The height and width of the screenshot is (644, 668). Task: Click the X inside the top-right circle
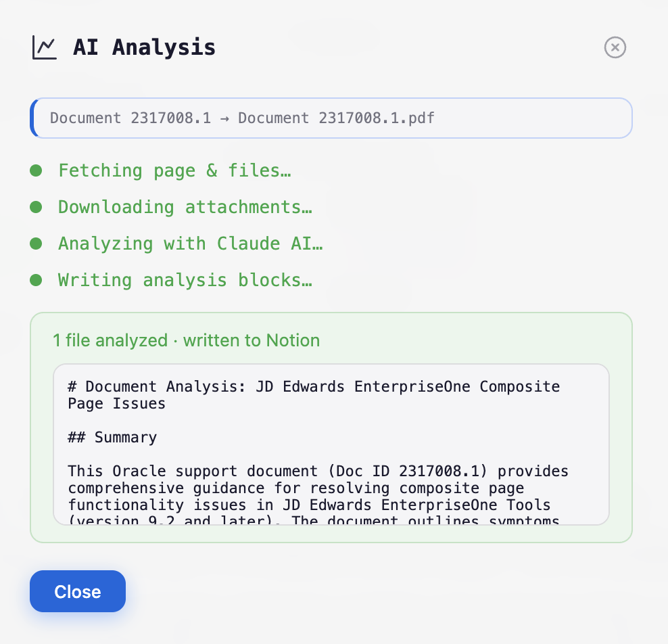[x=615, y=47]
